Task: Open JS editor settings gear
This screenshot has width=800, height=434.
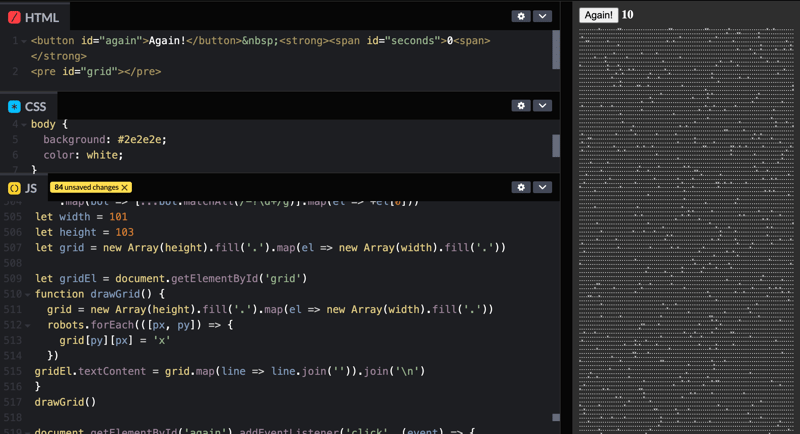Action: click(x=520, y=187)
